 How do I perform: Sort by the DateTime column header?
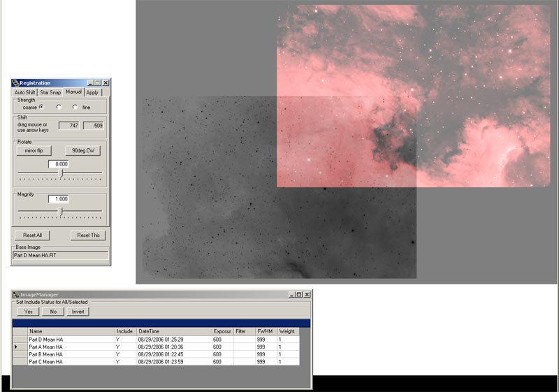174,331
